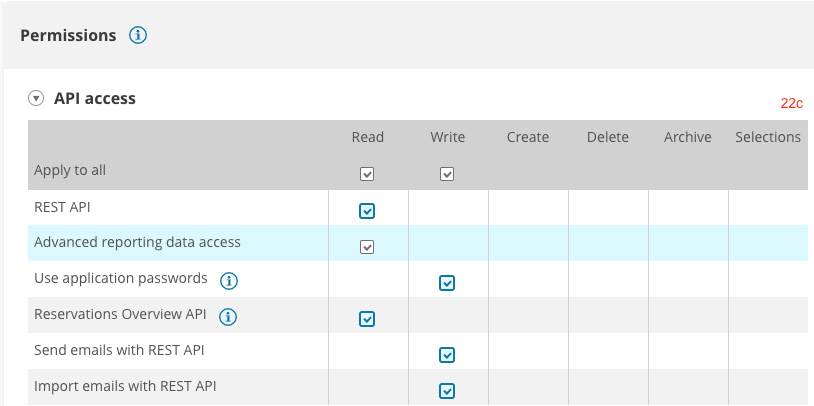Click the Write column header
Image resolution: width=814 pixels, height=406 pixels.
point(447,137)
